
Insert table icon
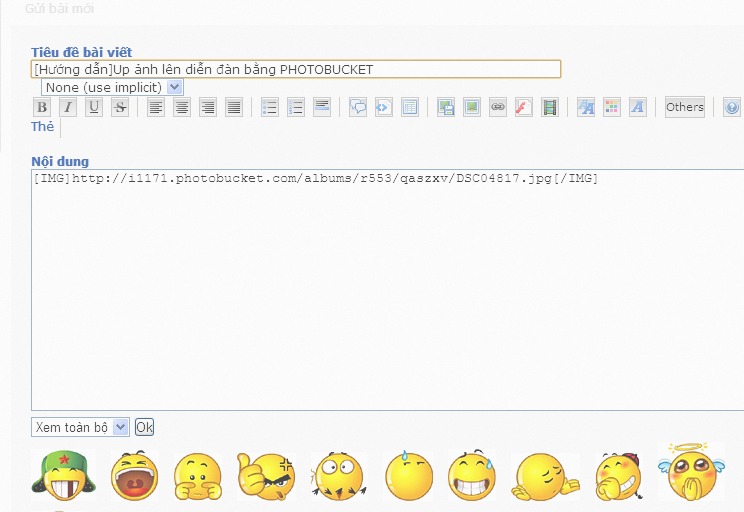[x=410, y=108]
